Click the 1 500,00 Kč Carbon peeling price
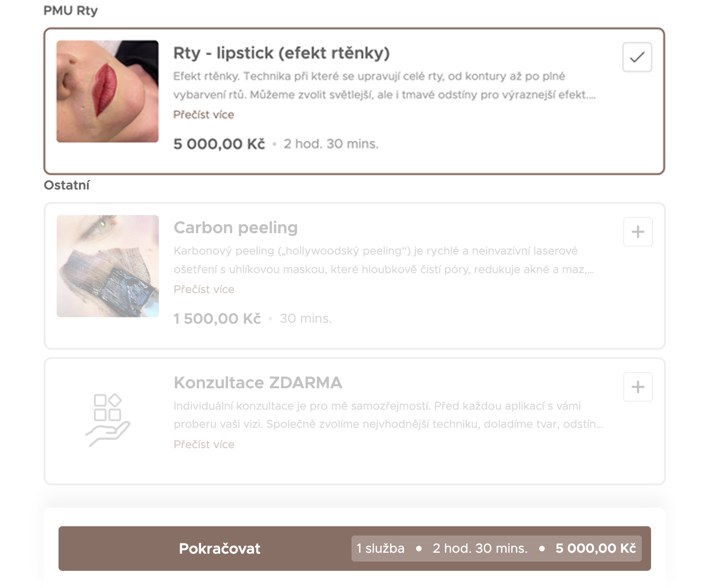 [x=217, y=319]
